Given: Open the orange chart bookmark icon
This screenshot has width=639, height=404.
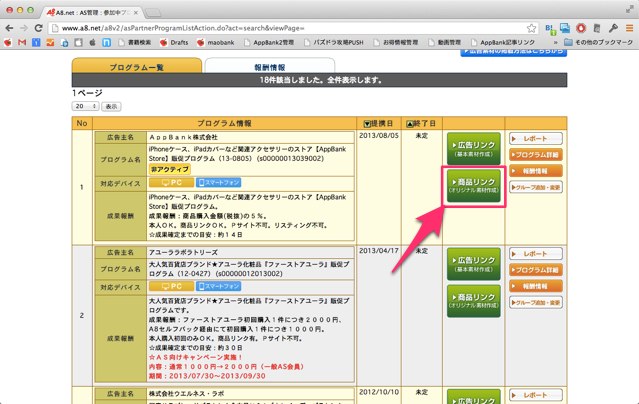Looking at the screenshot, I should point(50,42).
